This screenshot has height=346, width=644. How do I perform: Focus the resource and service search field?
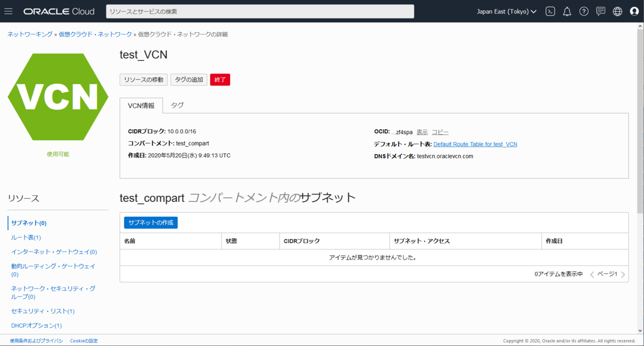260,11
